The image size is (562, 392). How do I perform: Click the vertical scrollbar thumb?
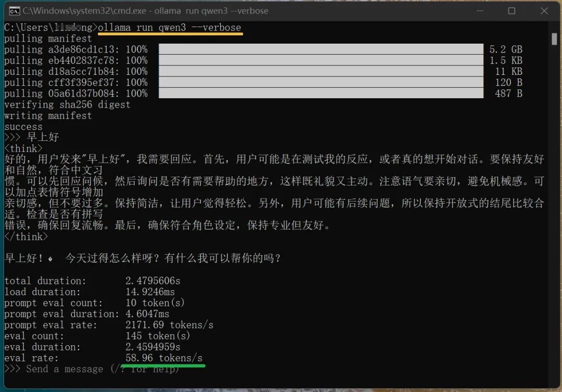(x=554, y=39)
